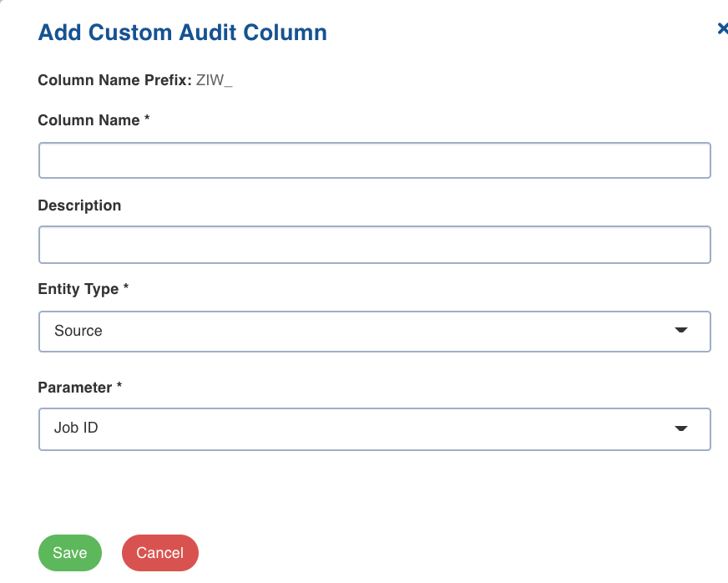
Task: Select the Entity Type field label
Action: click(78, 289)
